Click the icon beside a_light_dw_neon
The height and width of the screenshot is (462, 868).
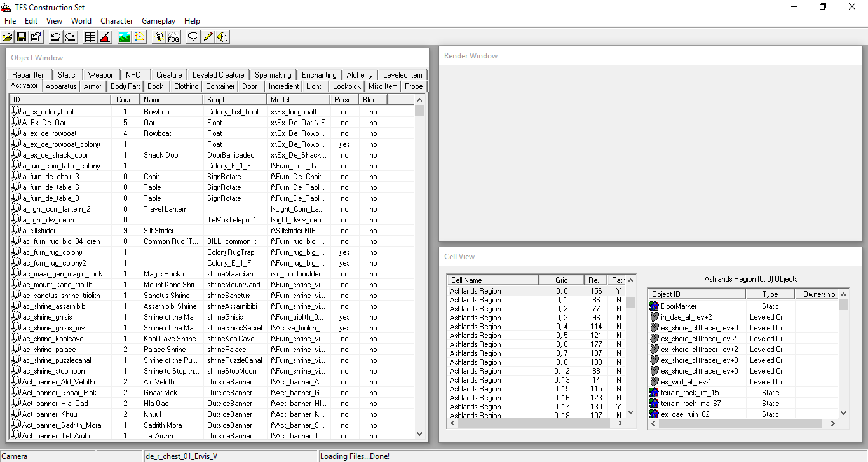(16, 220)
